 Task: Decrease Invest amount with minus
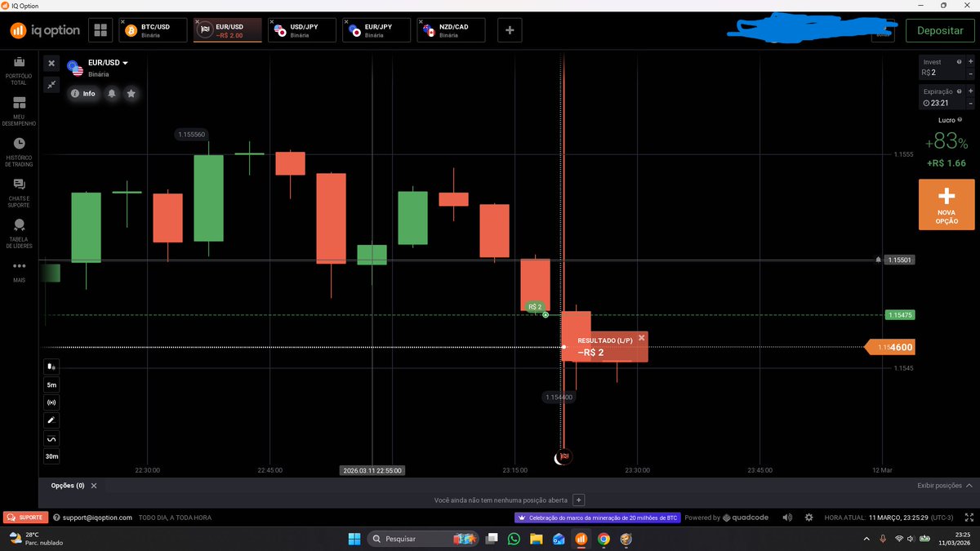click(x=970, y=73)
